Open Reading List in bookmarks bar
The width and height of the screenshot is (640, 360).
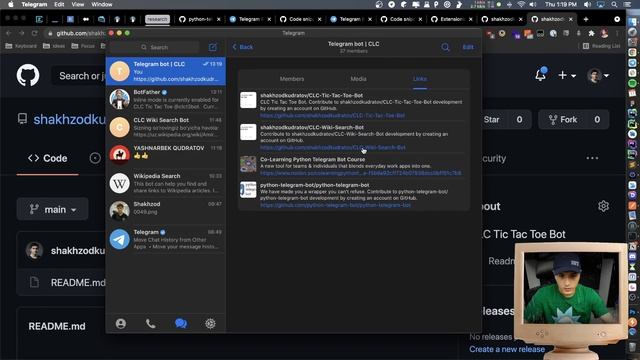coord(602,46)
